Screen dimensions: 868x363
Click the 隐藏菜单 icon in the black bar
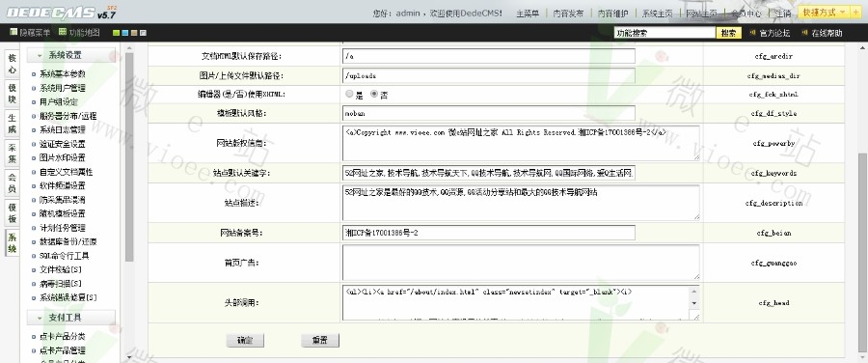[14, 32]
